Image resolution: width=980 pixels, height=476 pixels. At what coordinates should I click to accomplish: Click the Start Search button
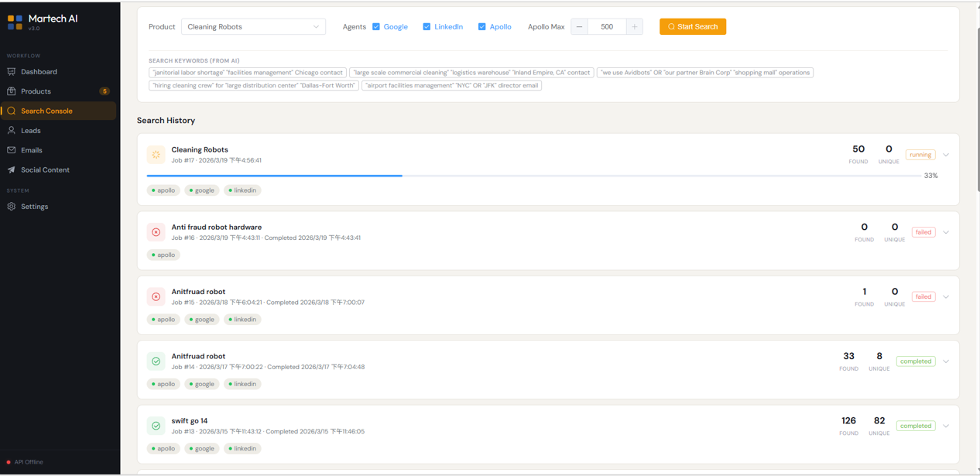tap(693, 27)
